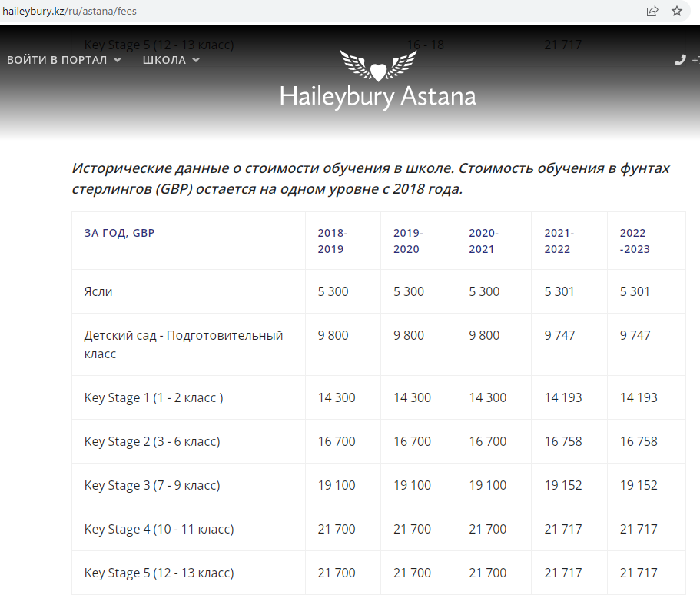The height and width of the screenshot is (595, 700).
Task: Click the 2018-2019 column header
Action: pos(332,241)
